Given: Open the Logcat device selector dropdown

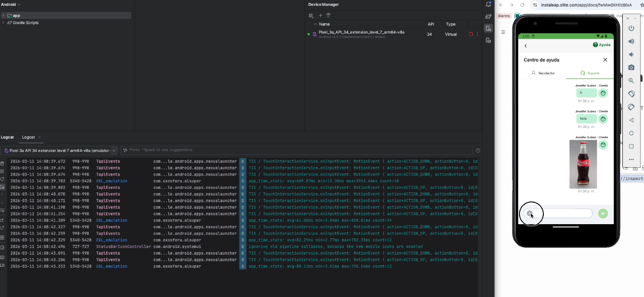Looking at the screenshot, I should 59,150.
